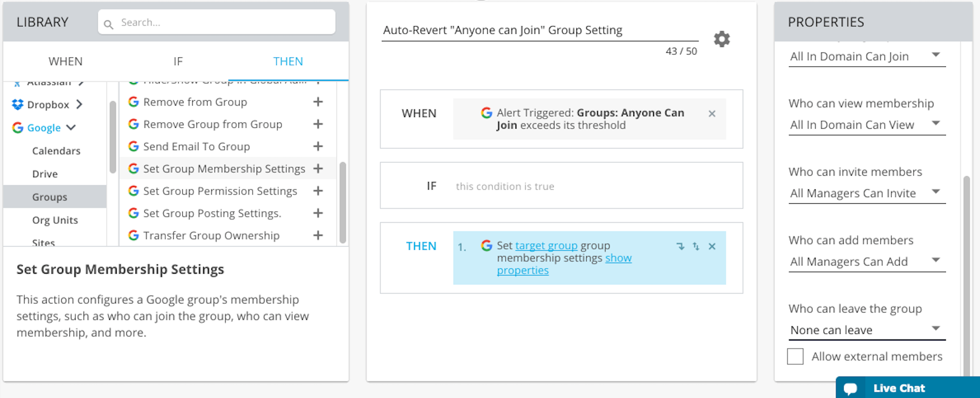Select Org Units under Google
This screenshot has height=398, width=980.
click(x=55, y=220)
